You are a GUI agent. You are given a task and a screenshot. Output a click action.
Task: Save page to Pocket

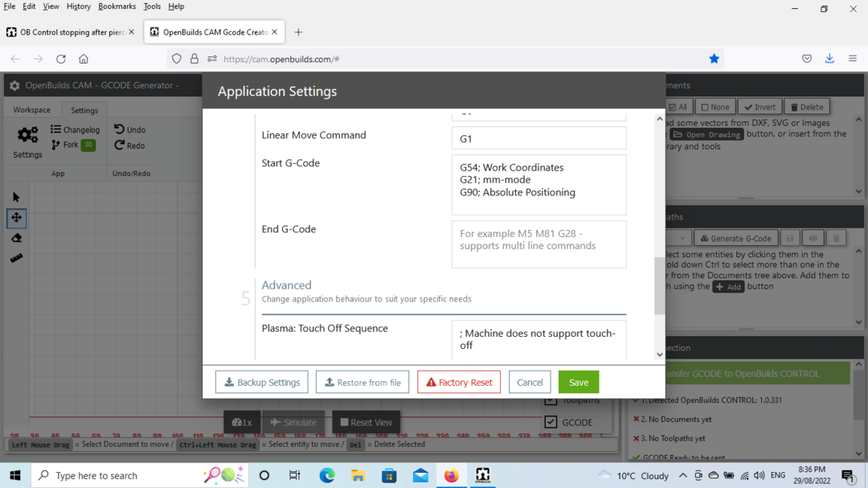pos(807,59)
